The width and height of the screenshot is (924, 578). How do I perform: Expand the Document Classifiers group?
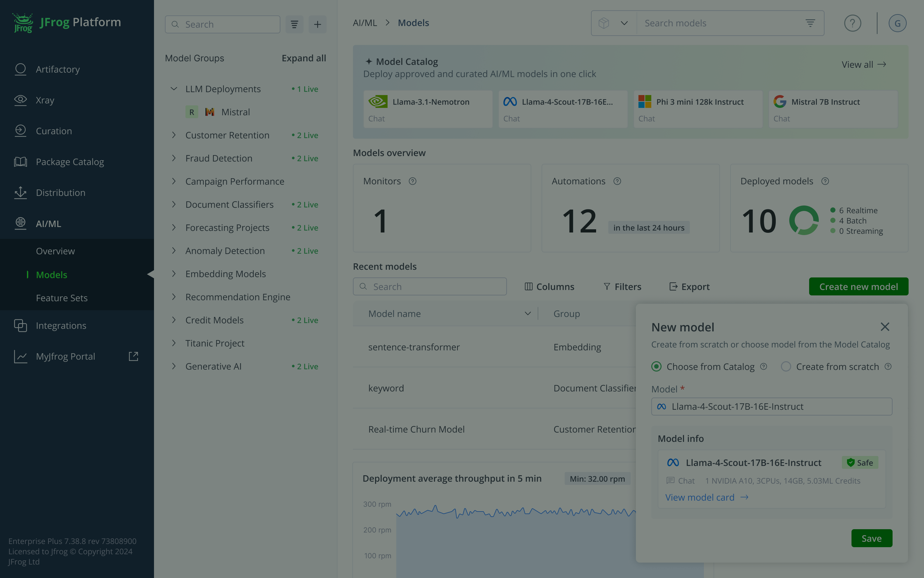(174, 204)
